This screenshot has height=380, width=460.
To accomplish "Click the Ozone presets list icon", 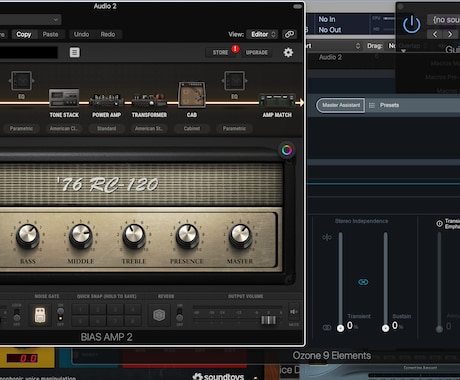I will pos(372,105).
